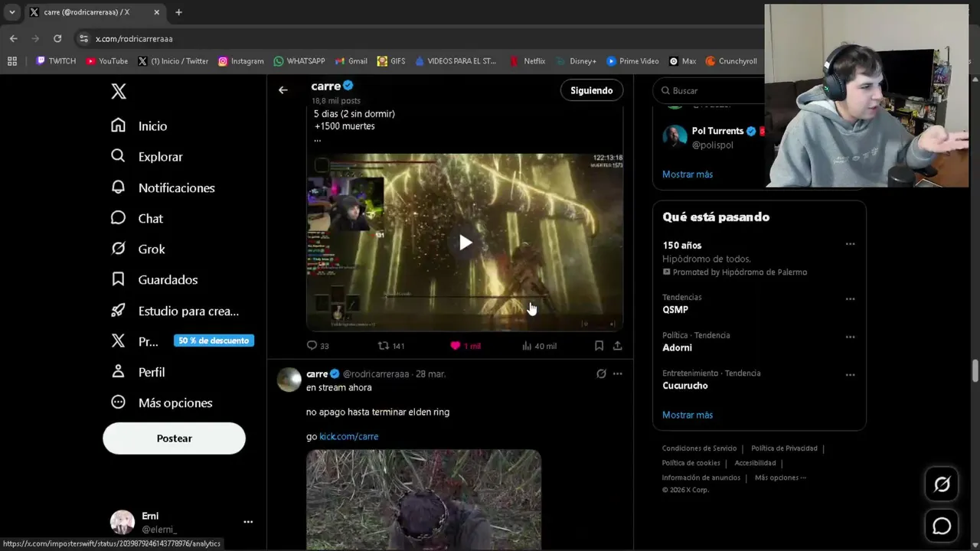The width and height of the screenshot is (980, 551).
Task: Click carre's avatar on the 28 mar. post
Action: click(x=289, y=380)
